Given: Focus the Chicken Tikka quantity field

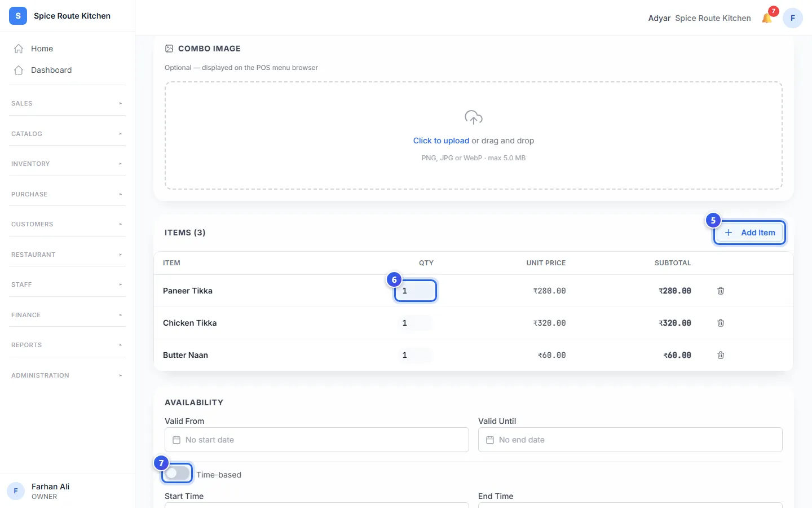Looking at the screenshot, I should click(416, 323).
